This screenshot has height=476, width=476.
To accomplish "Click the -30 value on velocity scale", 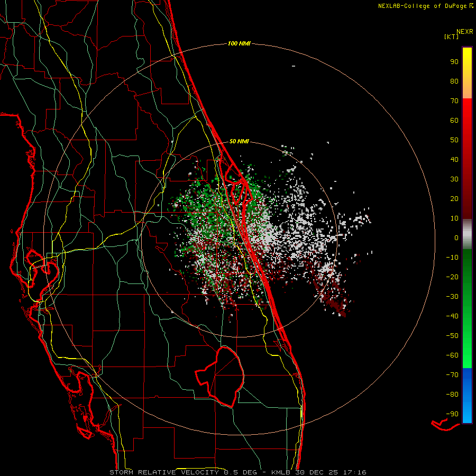I will [x=452, y=297].
